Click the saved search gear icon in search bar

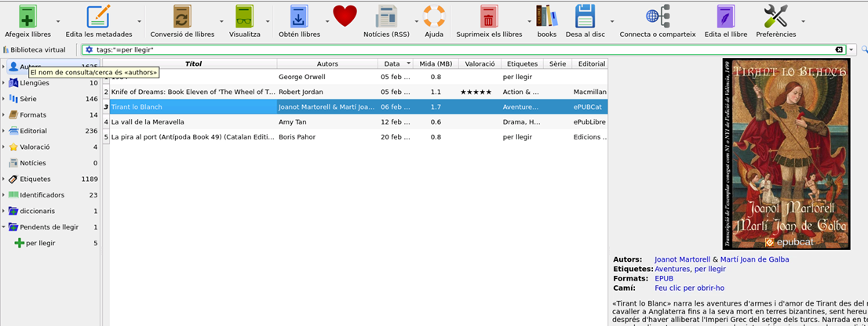[x=89, y=49]
